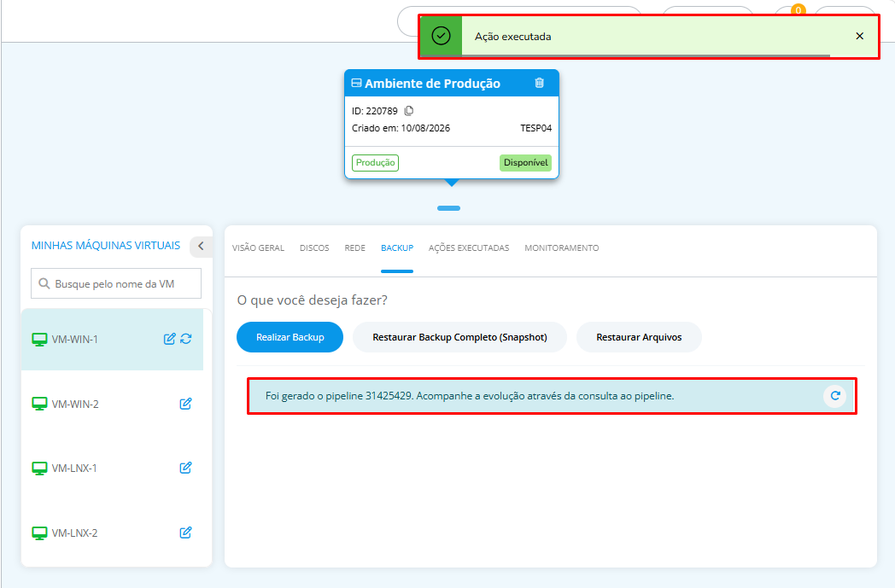The image size is (895, 588).
Task: Click the Produção tag on the environment card
Action: point(375,162)
